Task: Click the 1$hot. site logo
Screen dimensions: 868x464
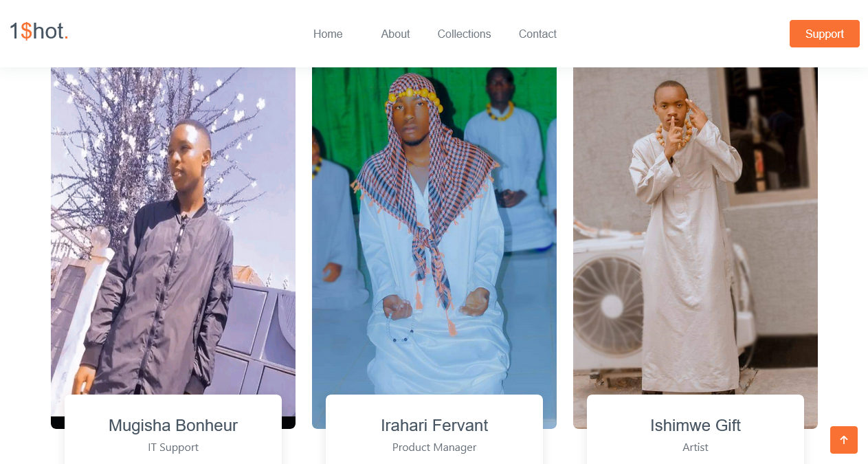Action: click(x=39, y=32)
